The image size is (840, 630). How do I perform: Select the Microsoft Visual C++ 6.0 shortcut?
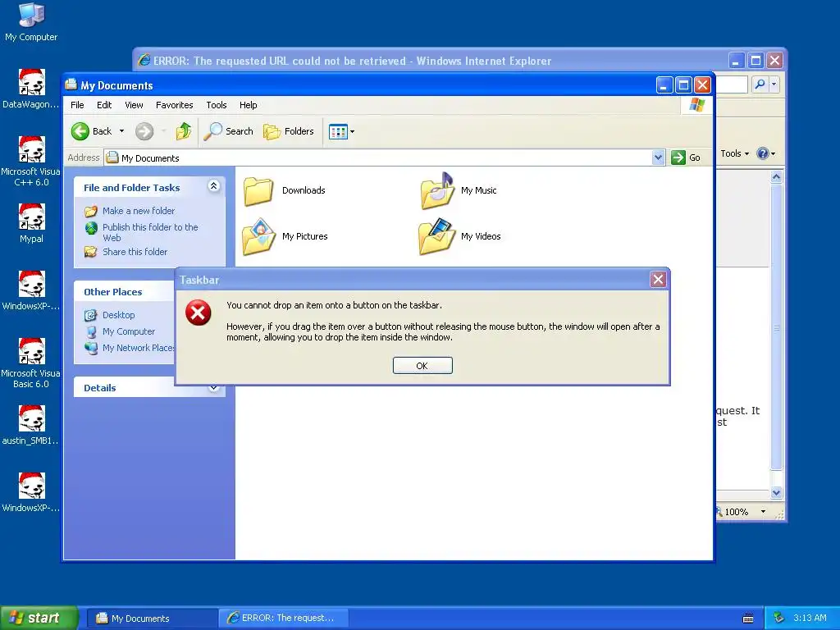31,161
